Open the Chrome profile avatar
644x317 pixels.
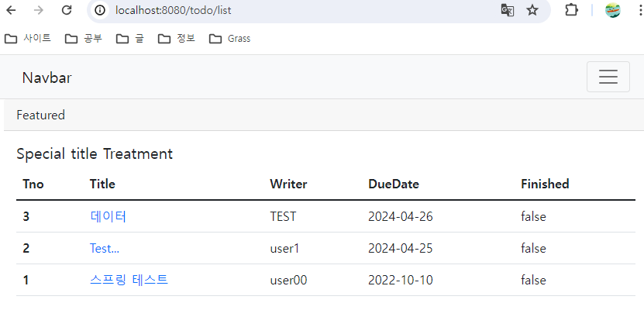pyautogui.click(x=612, y=10)
